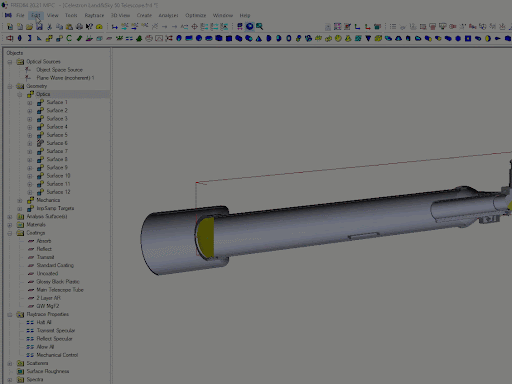
Task: Expand the Mechanics folder node
Action: coord(20,200)
